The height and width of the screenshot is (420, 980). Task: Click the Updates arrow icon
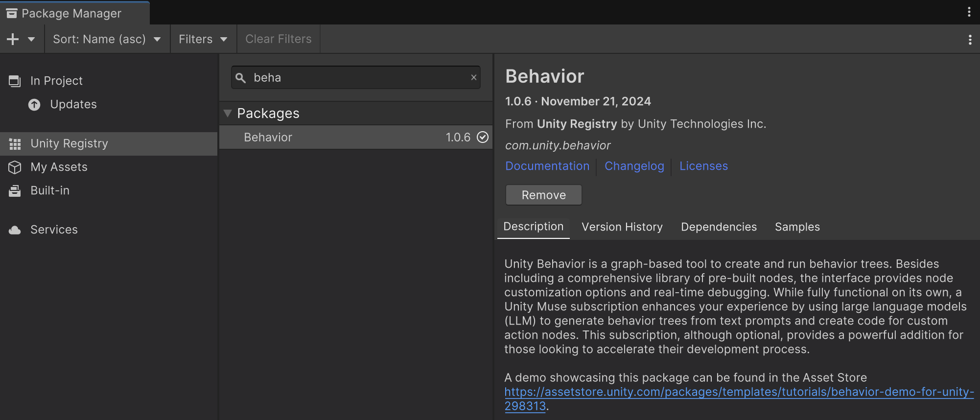tap(34, 105)
